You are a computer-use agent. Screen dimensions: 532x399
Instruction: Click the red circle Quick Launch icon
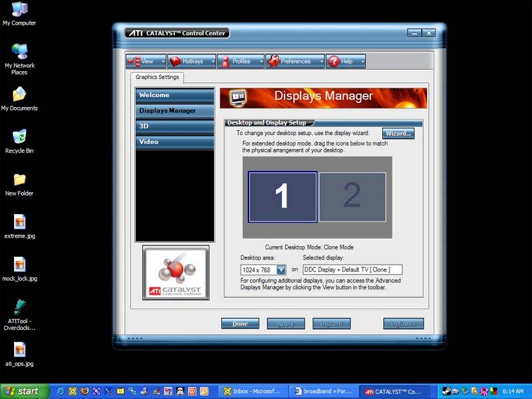[192, 391]
